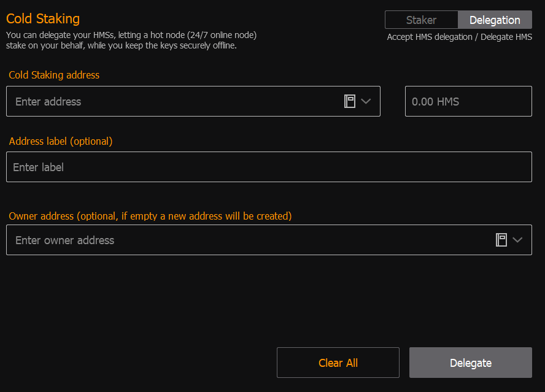Click the 'Cold Staking address' field label

[x=54, y=75]
